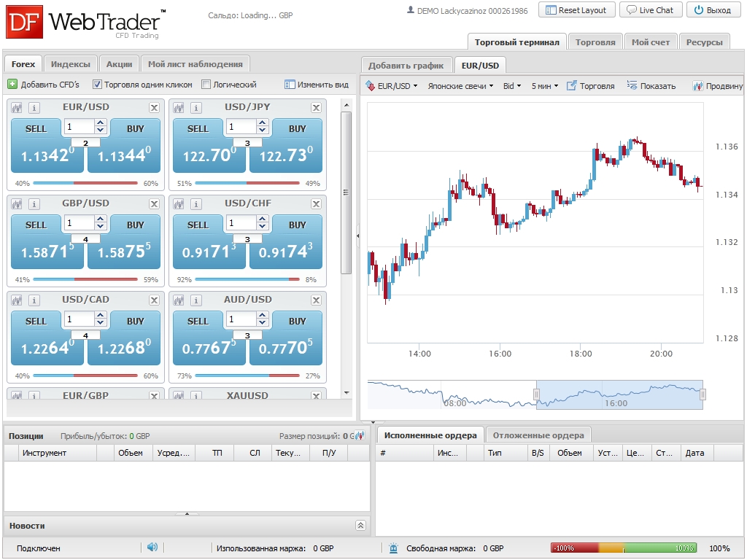Close the GBP/USD instrument tile
The height and width of the screenshot is (560, 747).
(x=154, y=204)
